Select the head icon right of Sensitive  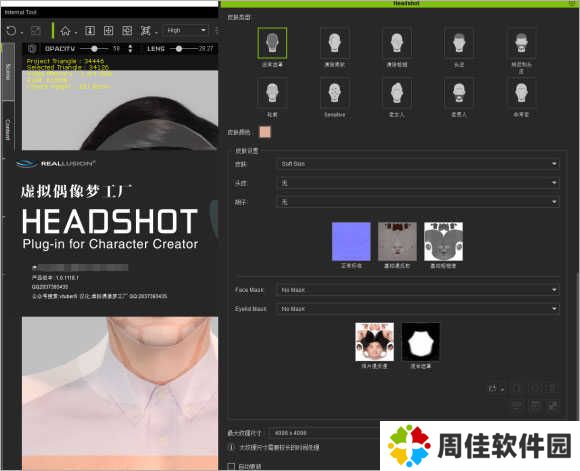[397, 93]
